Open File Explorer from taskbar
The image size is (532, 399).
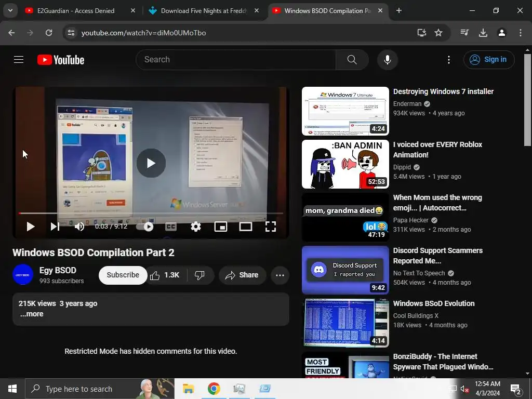tap(188, 389)
